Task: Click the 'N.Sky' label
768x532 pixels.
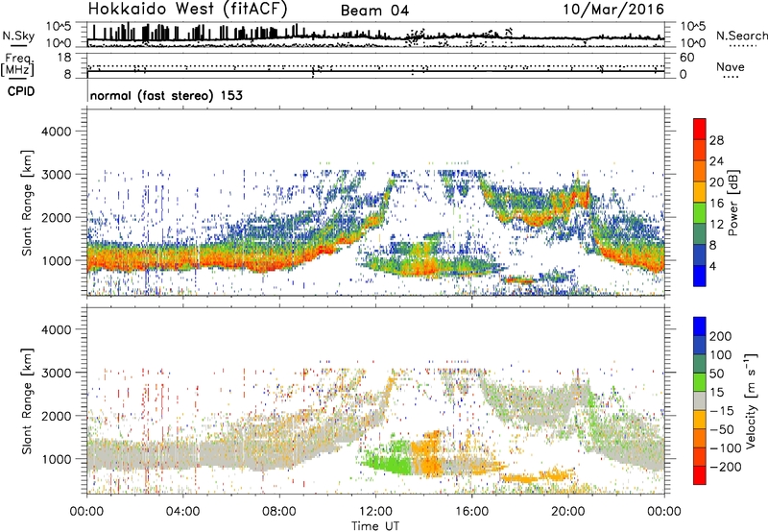Action: (18, 36)
